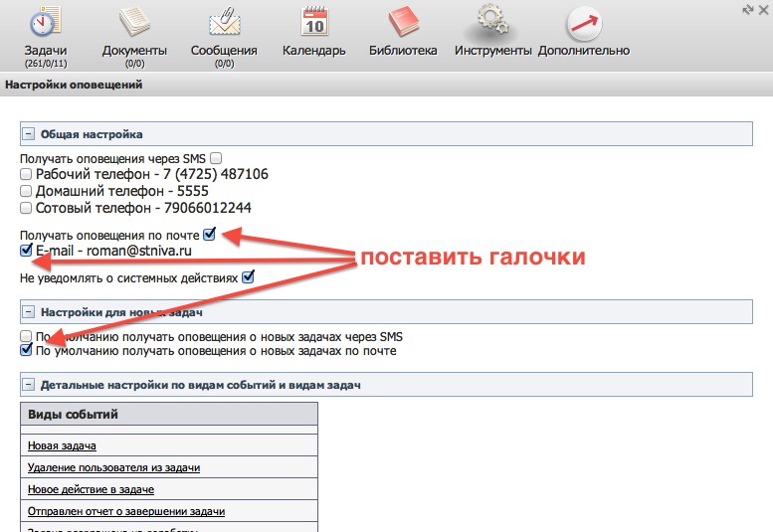773x532 pixels.
Task: Open the Календарь calendar icon
Action: click(x=313, y=23)
